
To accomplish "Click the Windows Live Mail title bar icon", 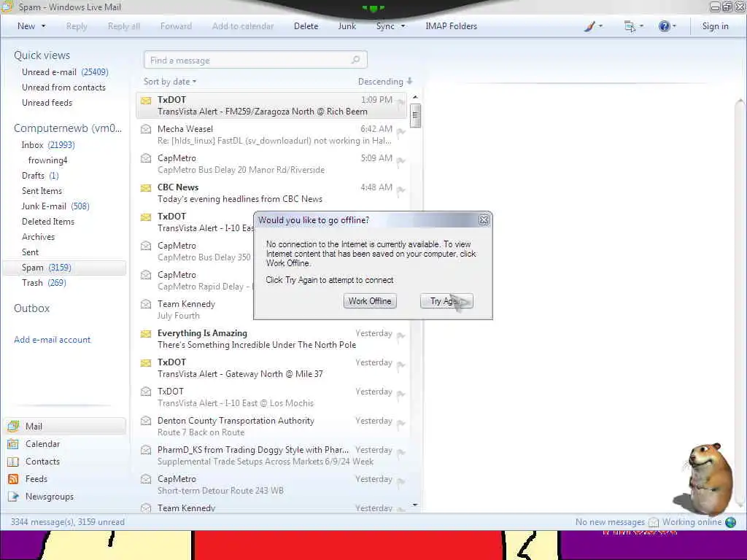I will (x=7, y=7).
